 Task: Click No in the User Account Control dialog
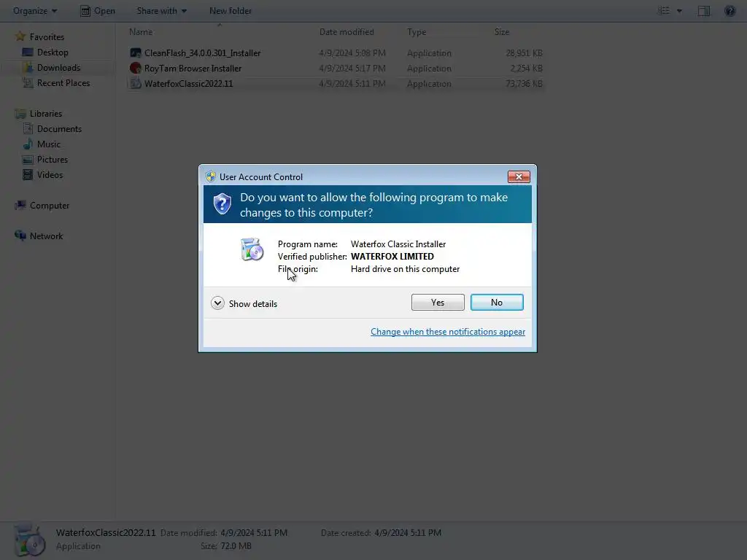point(497,303)
